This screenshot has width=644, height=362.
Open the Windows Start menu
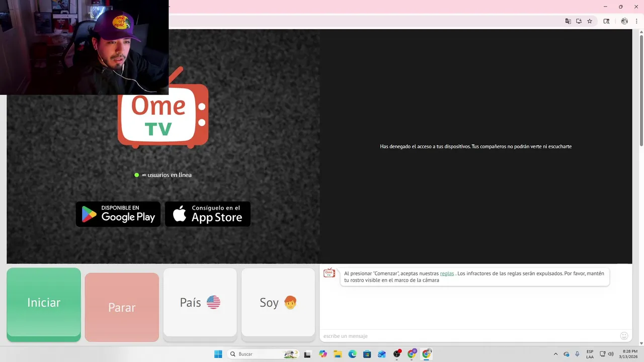[x=218, y=354]
